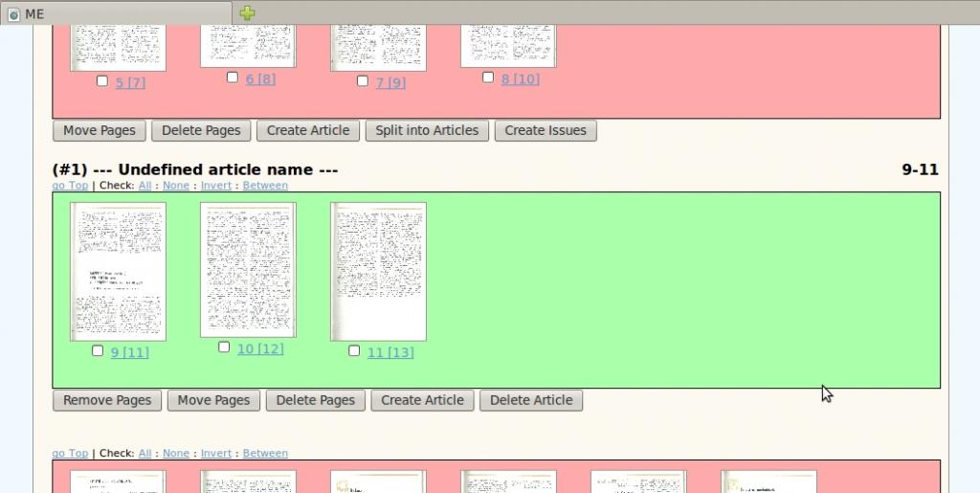Click the Create Issues button
The width and height of the screenshot is (980, 493).
pos(546,130)
